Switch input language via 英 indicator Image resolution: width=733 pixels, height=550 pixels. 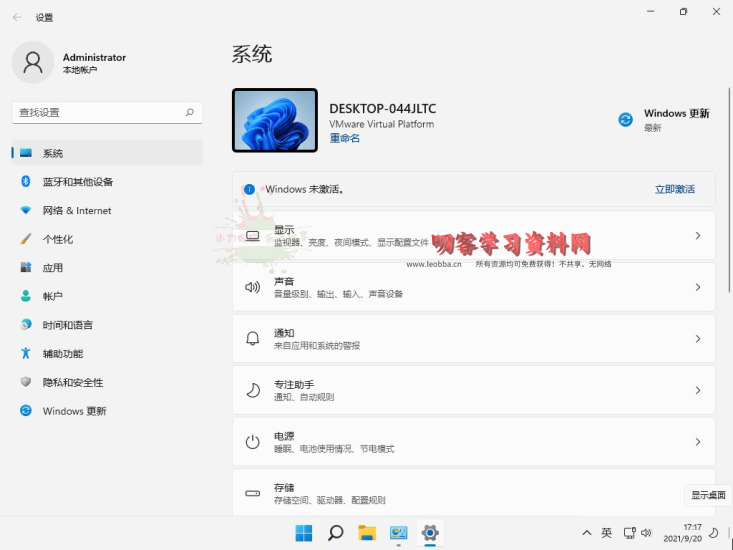point(606,533)
